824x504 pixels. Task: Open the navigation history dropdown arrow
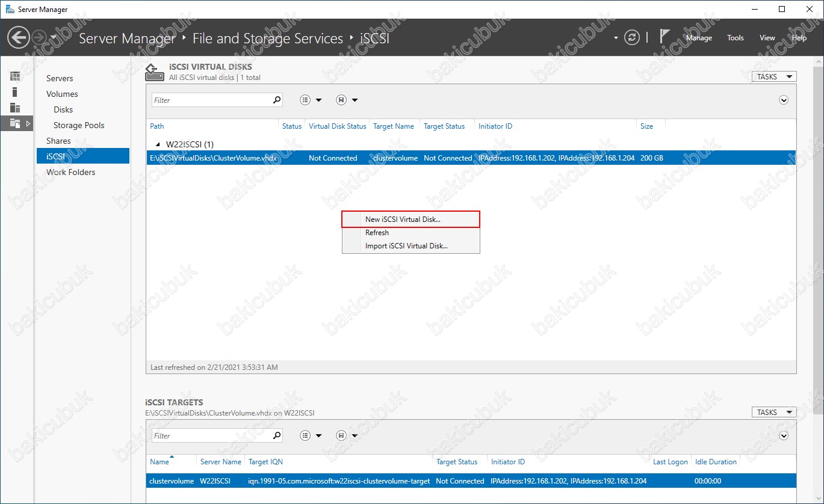54,38
